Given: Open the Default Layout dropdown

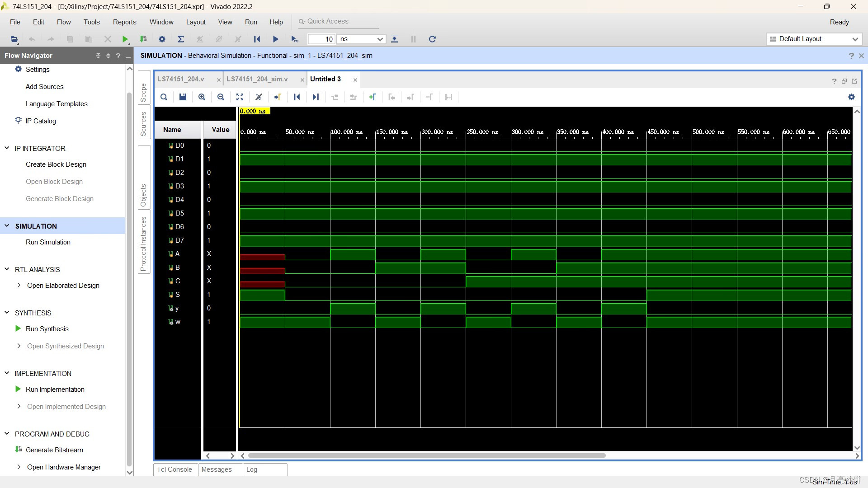Looking at the screenshot, I should pyautogui.click(x=814, y=39).
